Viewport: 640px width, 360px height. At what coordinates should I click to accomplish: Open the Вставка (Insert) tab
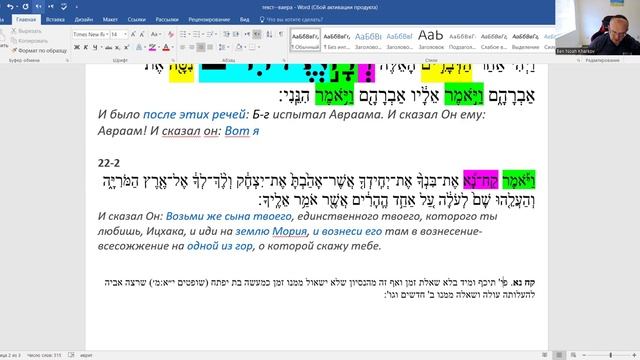point(55,19)
